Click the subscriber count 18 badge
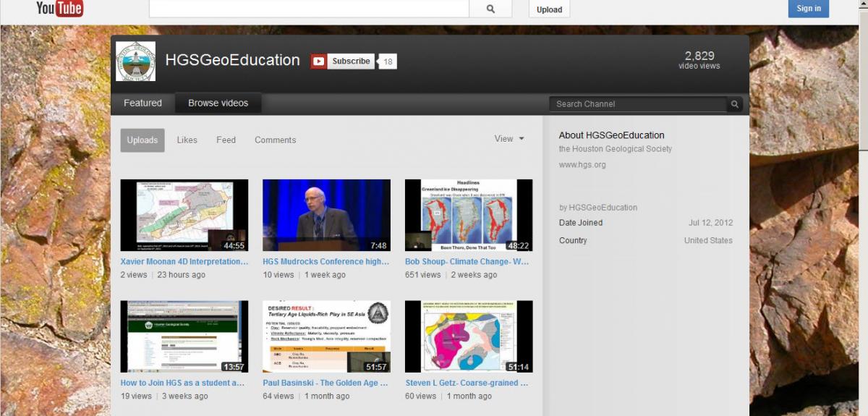868x416 pixels. click(x=388, y=61)
